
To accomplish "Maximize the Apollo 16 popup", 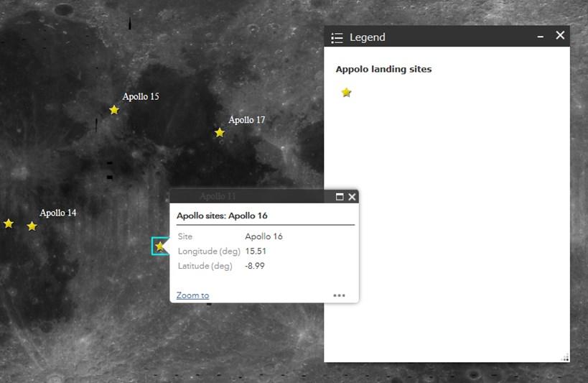I will [x=340, y=197].
